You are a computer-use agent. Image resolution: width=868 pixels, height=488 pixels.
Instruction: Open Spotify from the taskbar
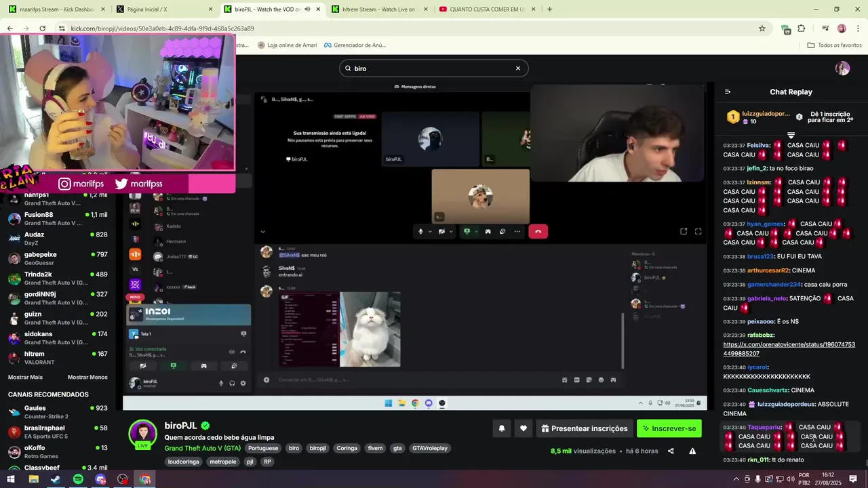78,479
